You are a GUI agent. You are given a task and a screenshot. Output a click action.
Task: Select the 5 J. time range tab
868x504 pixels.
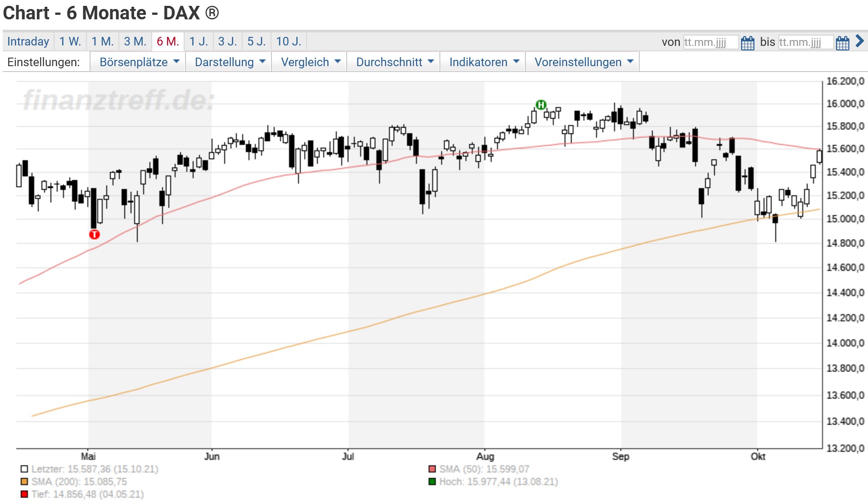pyautogui.click(x=257, y=41)
